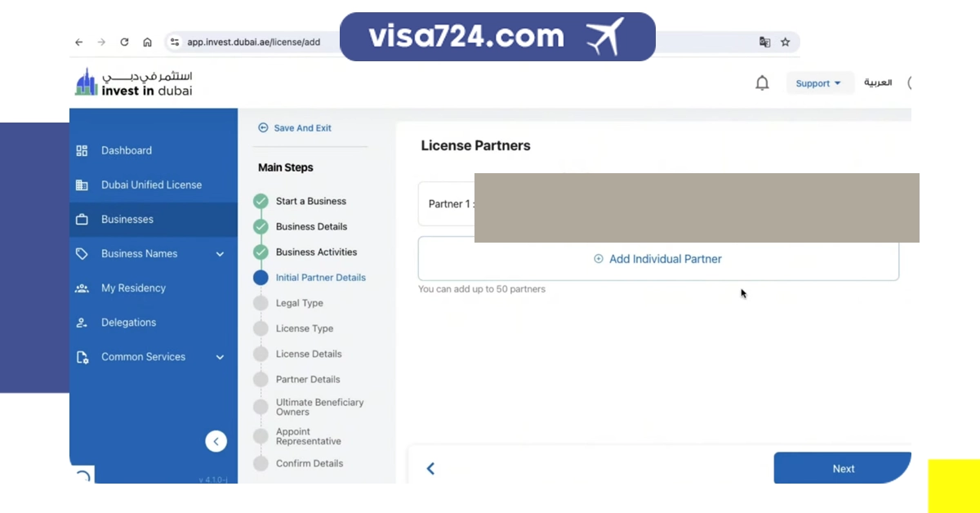The width and height of the screenshot is (980, 513).
Task: Click the Delegations person icon
Action: click(x=82, y=323)
